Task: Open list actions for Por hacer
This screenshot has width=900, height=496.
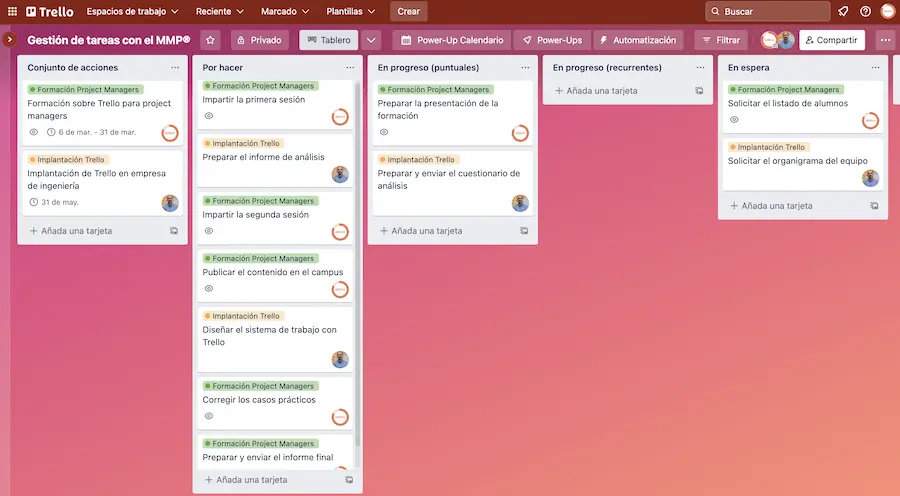Action: click(x=350, y=68)
